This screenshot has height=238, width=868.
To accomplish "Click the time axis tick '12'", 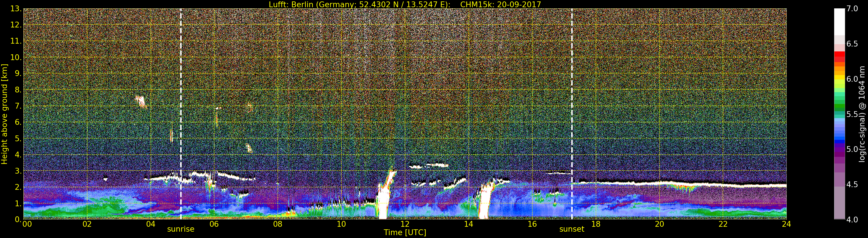I will (405, 224).
